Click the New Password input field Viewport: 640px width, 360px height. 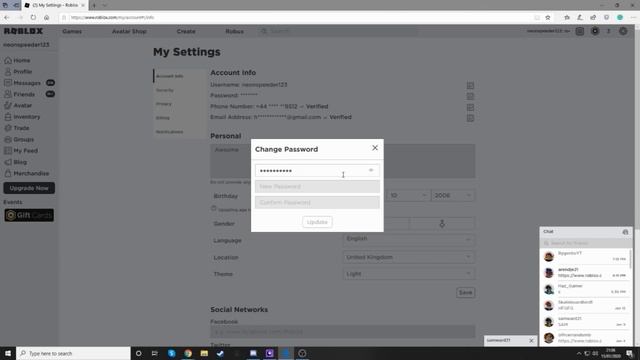pos(317,187)
